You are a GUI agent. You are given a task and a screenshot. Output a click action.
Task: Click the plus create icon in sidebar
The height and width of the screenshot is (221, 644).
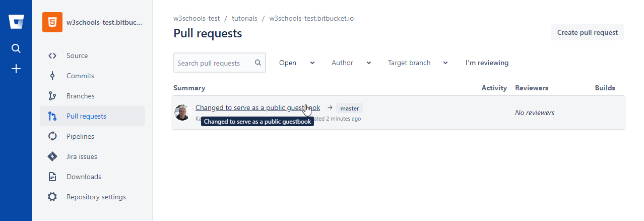pos(16,69)
